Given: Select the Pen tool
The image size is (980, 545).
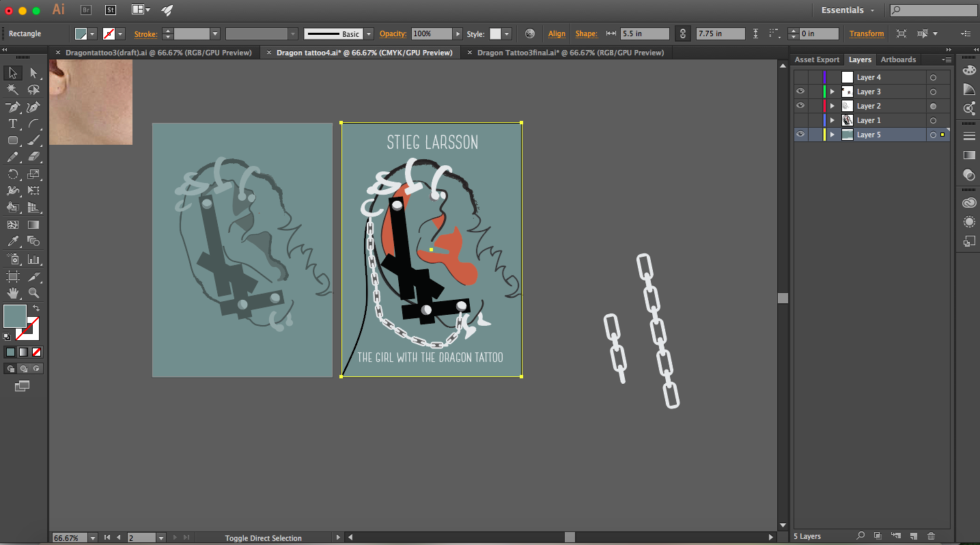Looking at the screenshot, I should pos(13,107).
